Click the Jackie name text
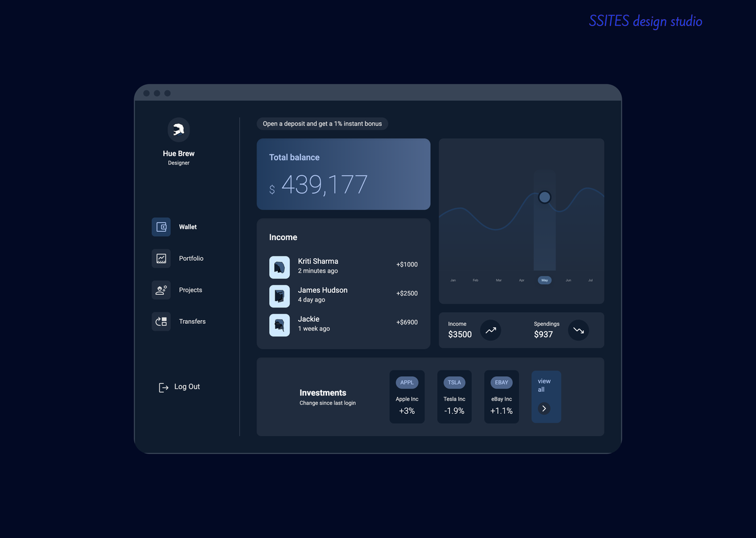756x538 pixels. [309, 319]
